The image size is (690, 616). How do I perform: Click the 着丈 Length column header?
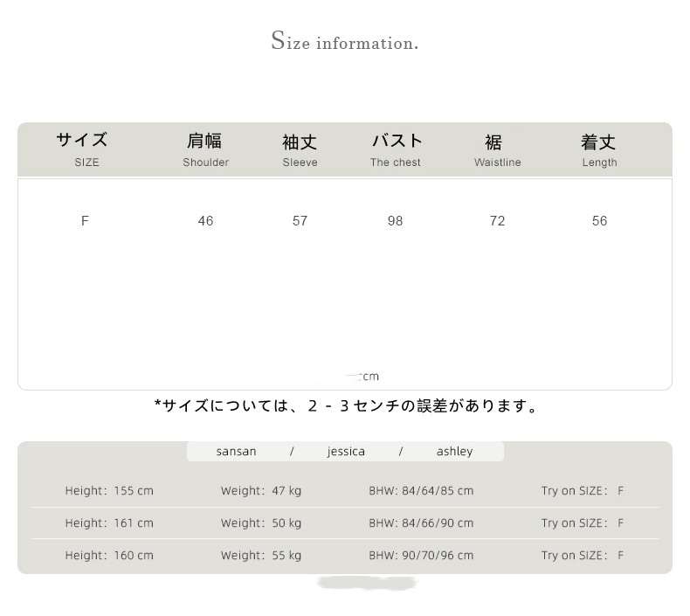coord(599,149)
